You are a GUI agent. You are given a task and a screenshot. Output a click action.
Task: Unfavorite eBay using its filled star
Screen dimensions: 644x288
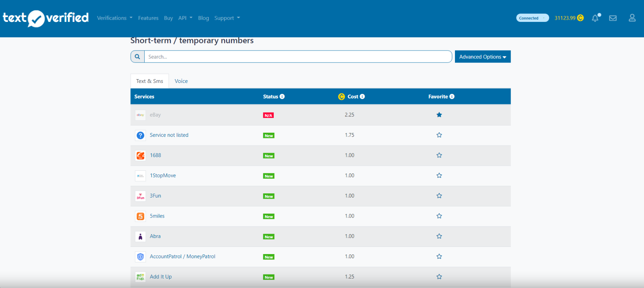pyautogui.click(x=439, y=115)
